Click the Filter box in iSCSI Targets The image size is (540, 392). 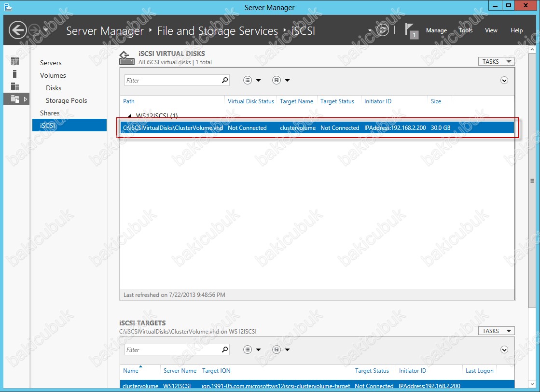[x=172, y=350]
